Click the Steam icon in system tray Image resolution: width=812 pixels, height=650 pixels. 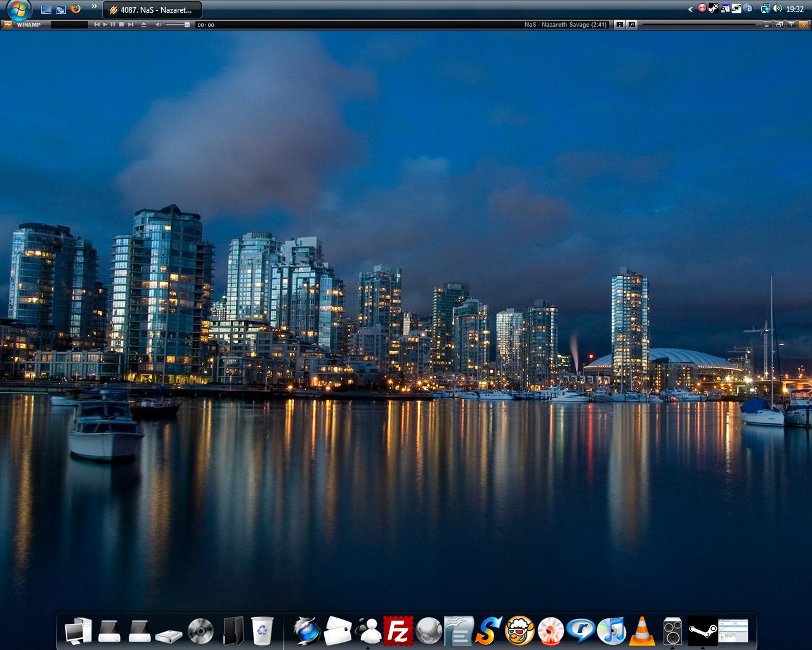click(x=713, y=8)
